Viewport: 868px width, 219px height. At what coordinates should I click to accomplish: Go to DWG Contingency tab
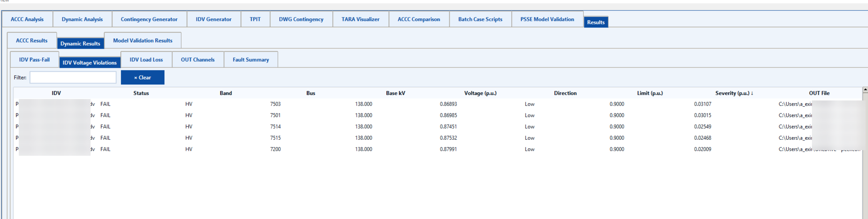tap(301, 19)
